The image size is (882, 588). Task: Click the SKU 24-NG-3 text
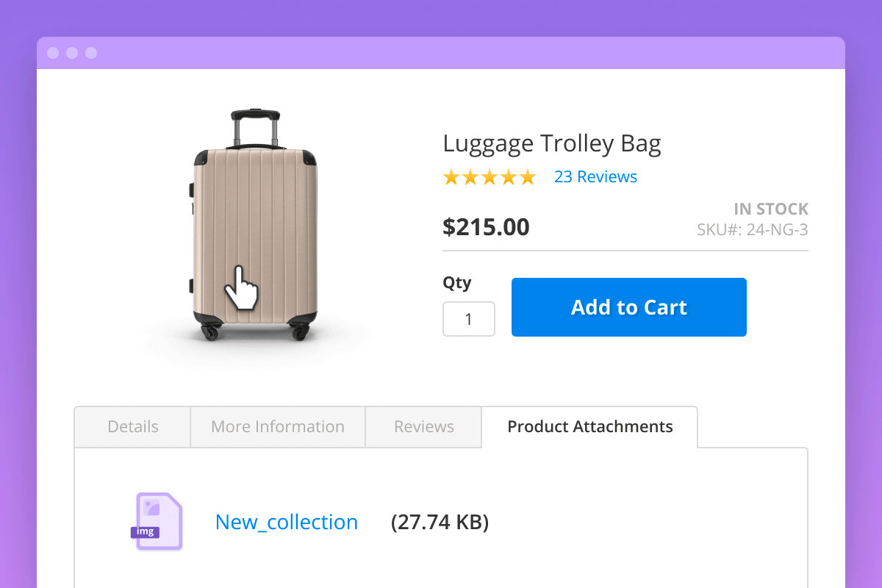pyautogui.click(x=752, y=229)
